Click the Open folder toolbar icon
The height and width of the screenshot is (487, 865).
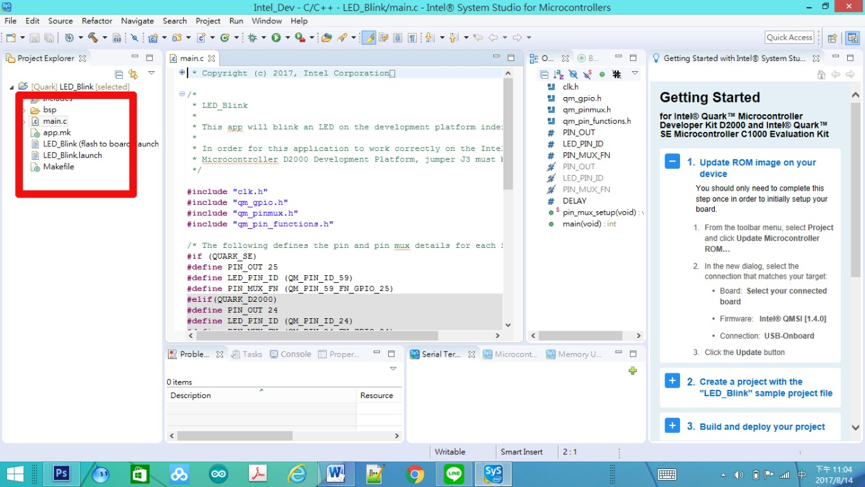(x=327, y=38)
